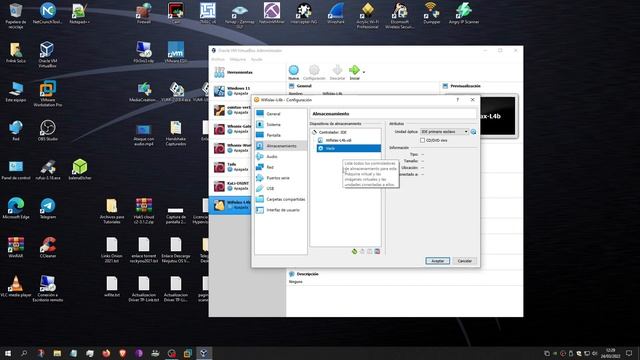Image resolution: width=640 pixels, height=360 pixels.
Task: Click the Nueva toolbar icon in VirtualBox
Action: (x=293, y=70)
